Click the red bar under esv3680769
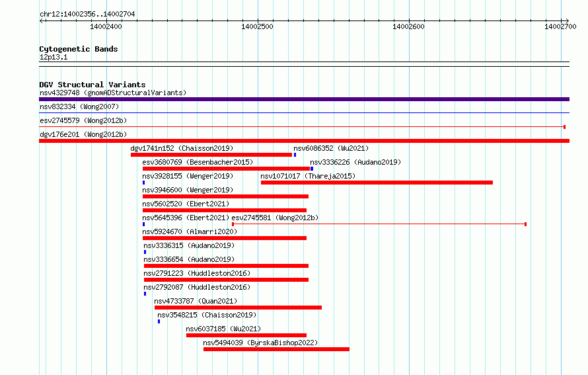Image resolution: width=588 pixels, height=375 pixels. pyautogui.click(x=226, y=169)
